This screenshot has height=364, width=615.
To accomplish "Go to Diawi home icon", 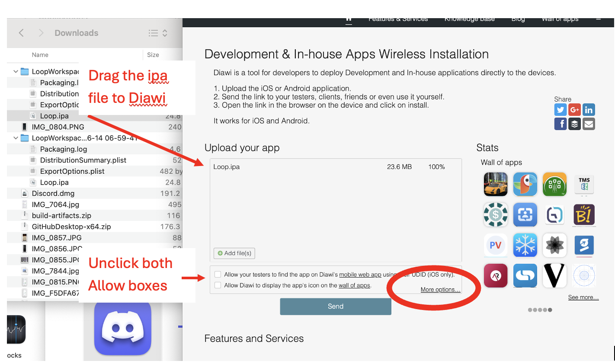I will click(x=349, y=20).
